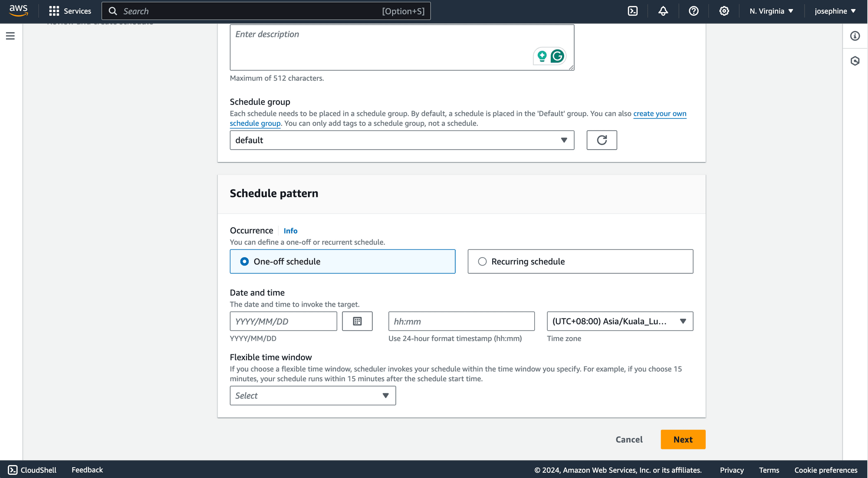Click the create your own schedule group link

point(457,118)
